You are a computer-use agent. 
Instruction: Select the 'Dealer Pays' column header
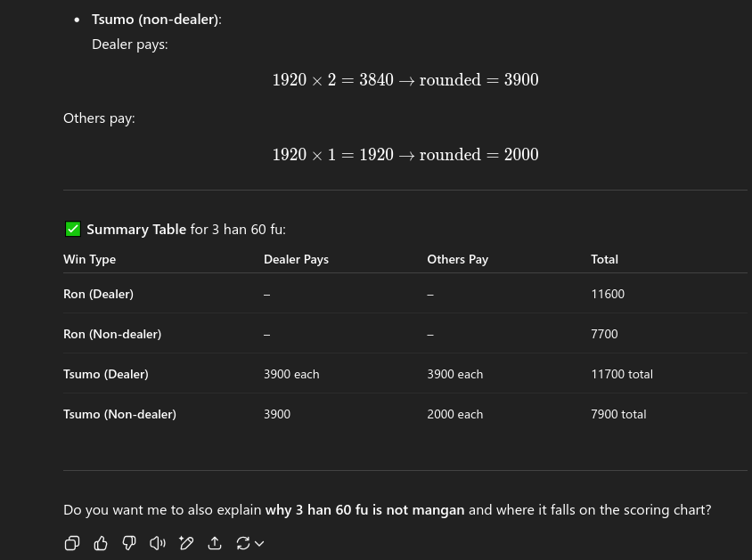click(x=296, y=259)
